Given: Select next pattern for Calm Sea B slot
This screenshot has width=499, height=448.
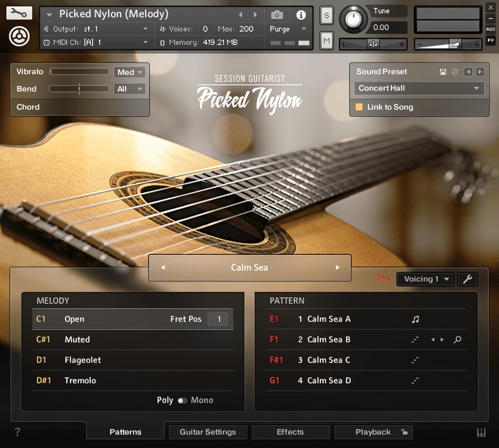Looking at the screenshot, I should [x=442, y=340].
